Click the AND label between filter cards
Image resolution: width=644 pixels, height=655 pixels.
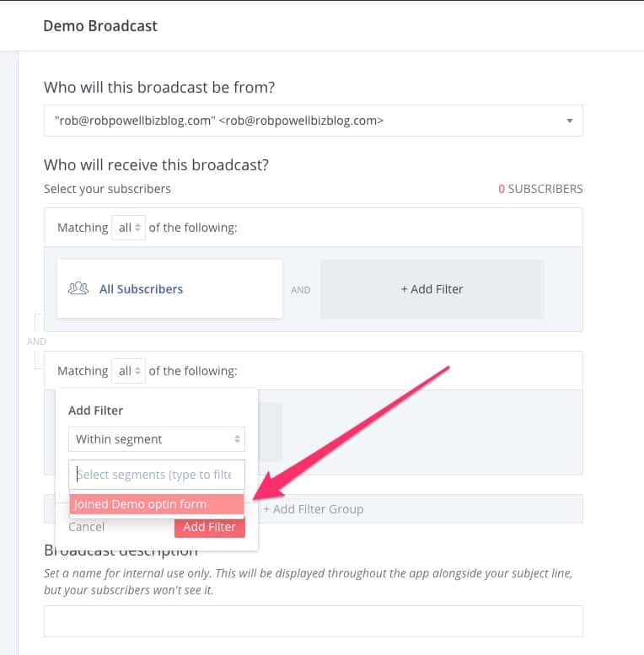pyautogui.click(x=301, y=290)
